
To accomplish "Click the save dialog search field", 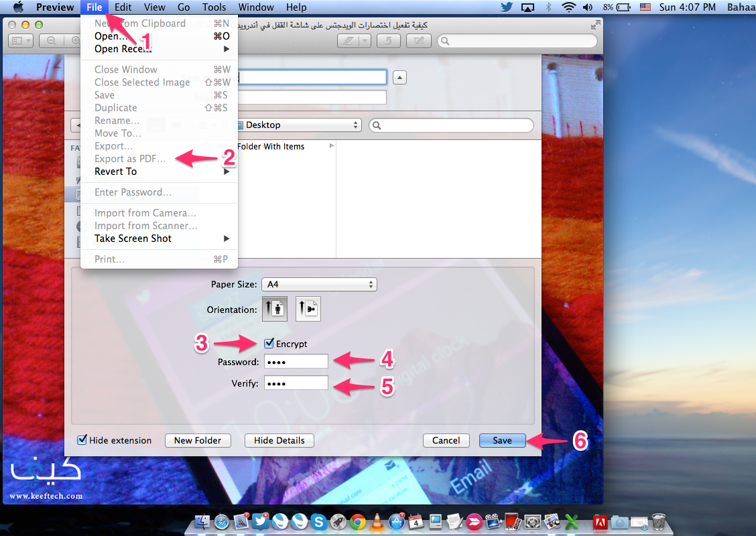I will pyautogui.click(x=451, y=125).
